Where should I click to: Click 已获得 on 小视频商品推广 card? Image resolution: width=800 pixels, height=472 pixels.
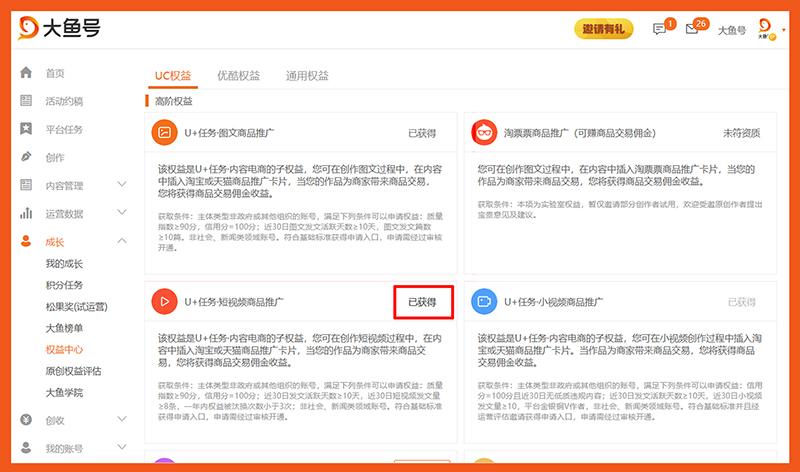click(x=741, y=302)
